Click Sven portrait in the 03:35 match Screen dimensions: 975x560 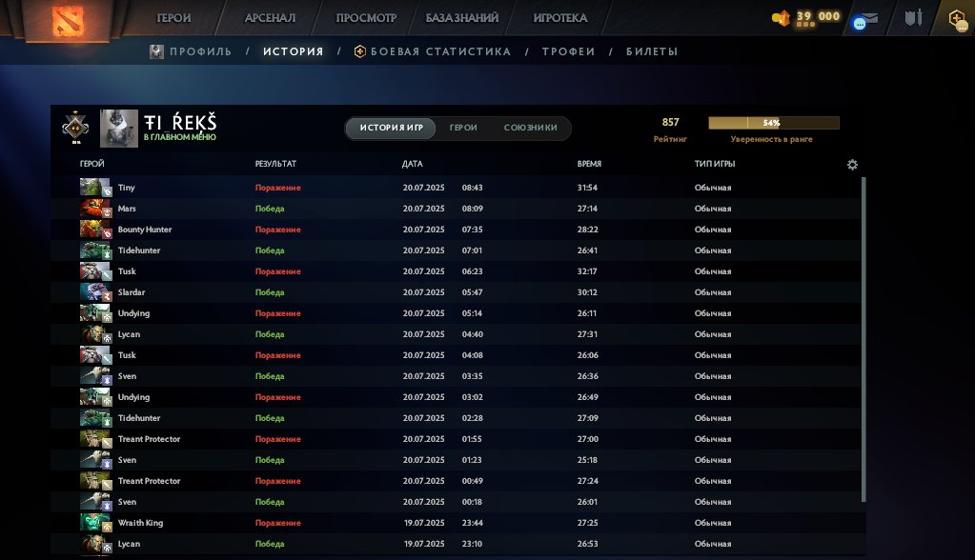tap(95, 376)
